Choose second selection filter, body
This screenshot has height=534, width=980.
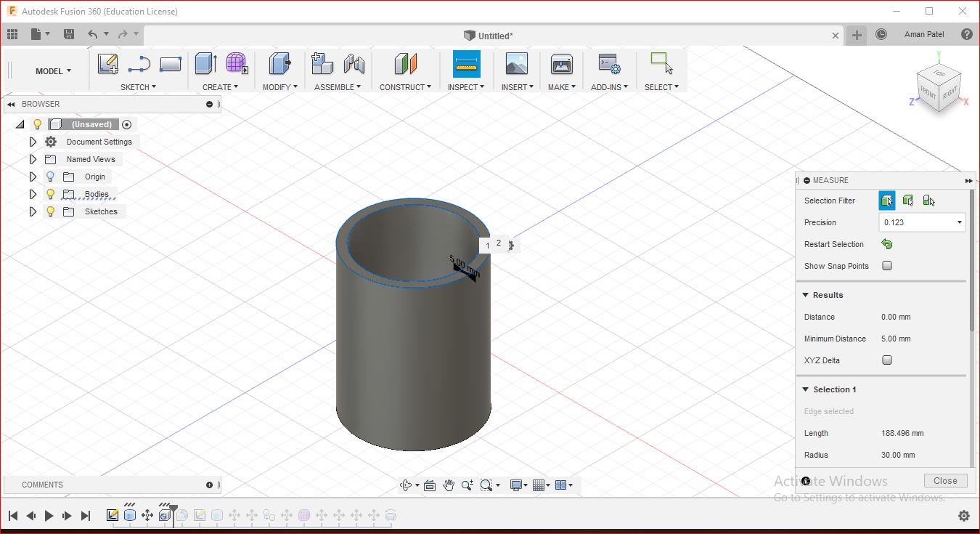pyautogui.click(x=908, y=201)
